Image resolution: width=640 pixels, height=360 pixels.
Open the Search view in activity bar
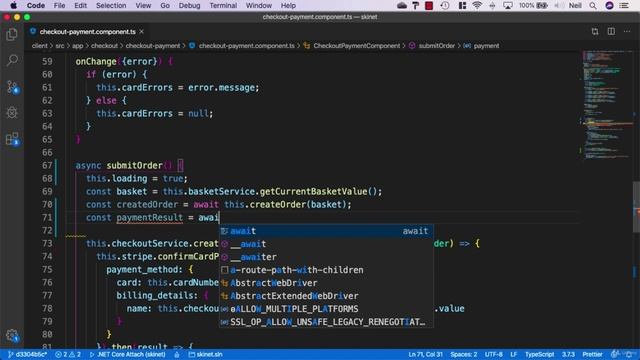click(x=12, y=60)
